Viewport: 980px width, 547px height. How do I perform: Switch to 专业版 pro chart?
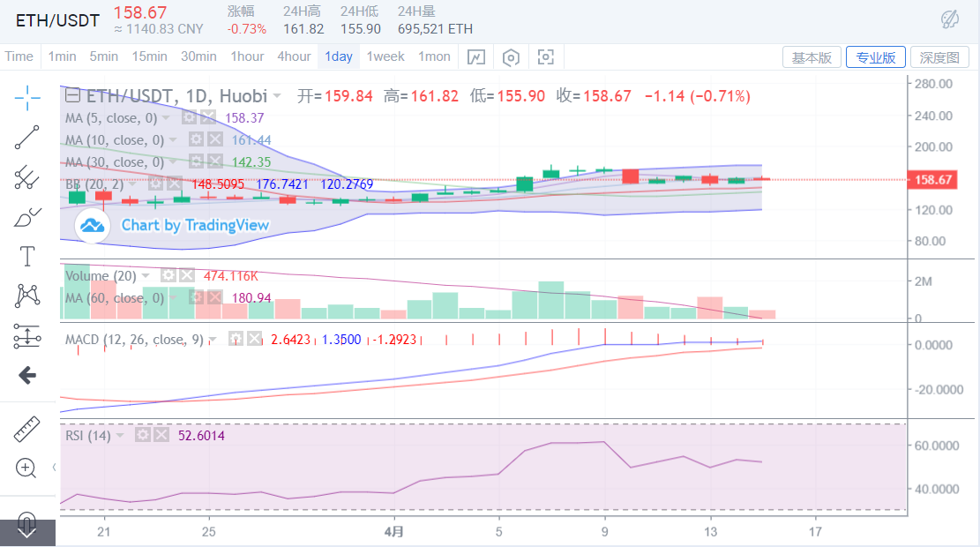pos(876,57)
